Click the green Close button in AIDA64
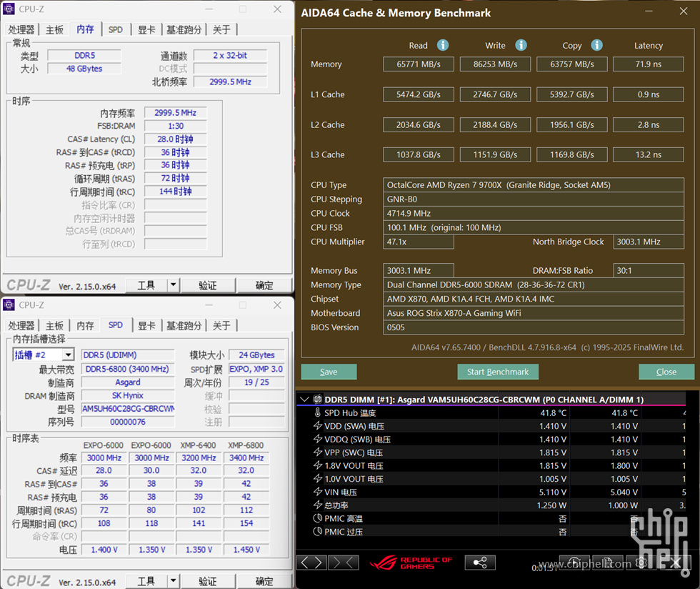The width and height of the screenshot is (700, 589). tap(666, 372)
